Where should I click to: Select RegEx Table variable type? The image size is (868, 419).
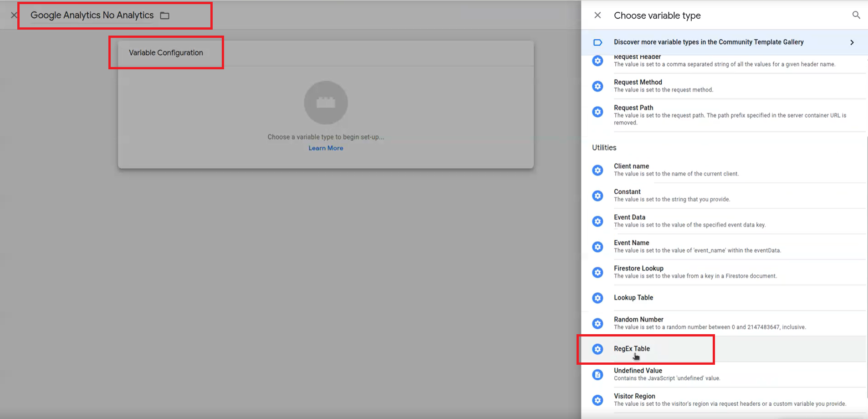click(x=724, y=349)
